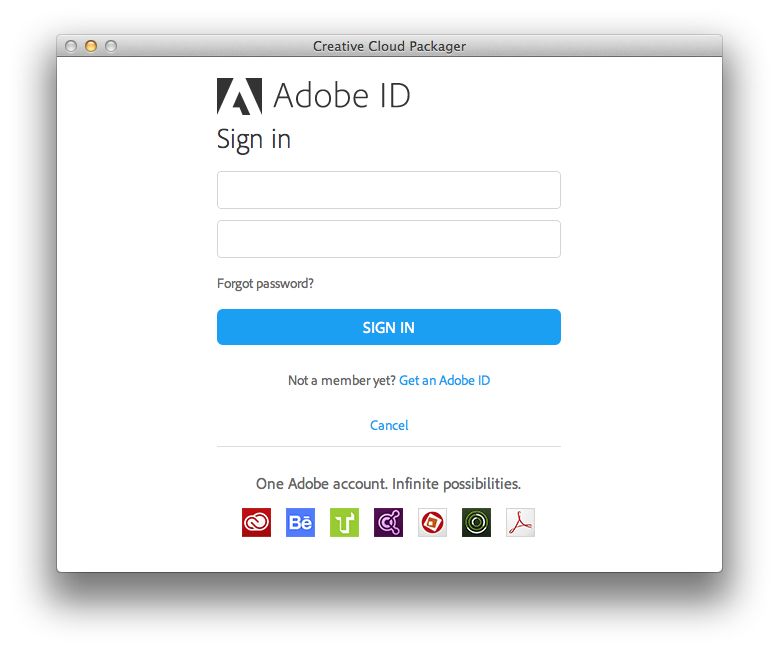Click the Adobe logo beside Adobe ID
The width and height of the screenshot is (779, 651).
point(239,96)
